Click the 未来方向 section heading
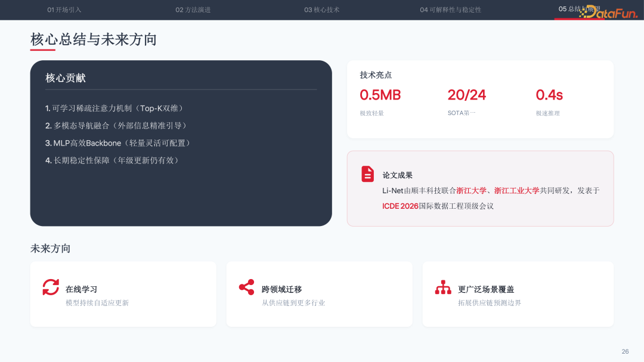 click(x=51, y=249)
